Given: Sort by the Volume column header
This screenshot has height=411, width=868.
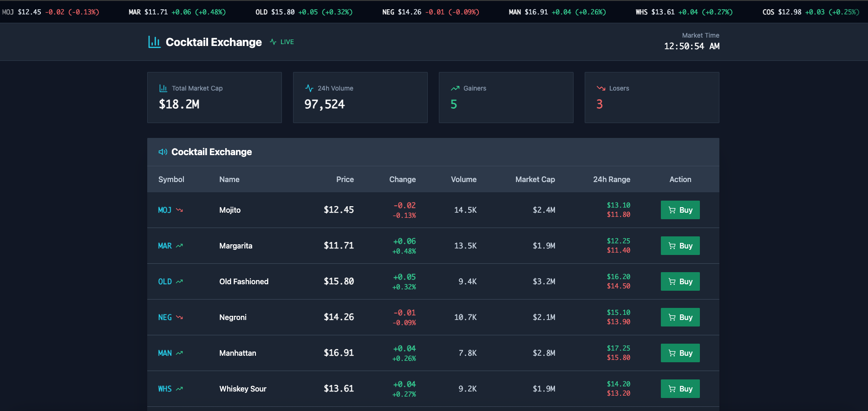Looking at the screenshot, I should pyautogui.click(x=463, y=179).
